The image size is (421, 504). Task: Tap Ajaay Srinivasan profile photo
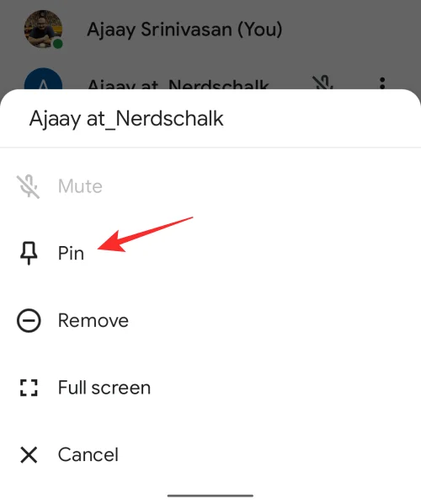click(x=43, y=29)
